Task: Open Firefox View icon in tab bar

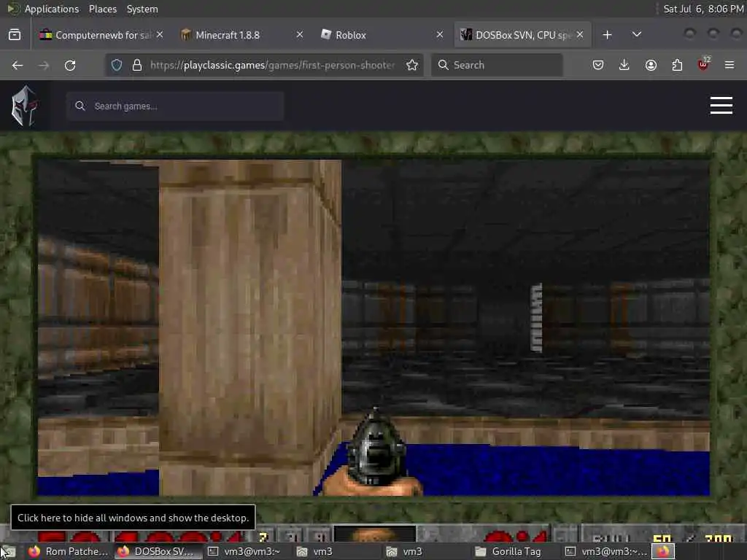Action: [15, 35]
